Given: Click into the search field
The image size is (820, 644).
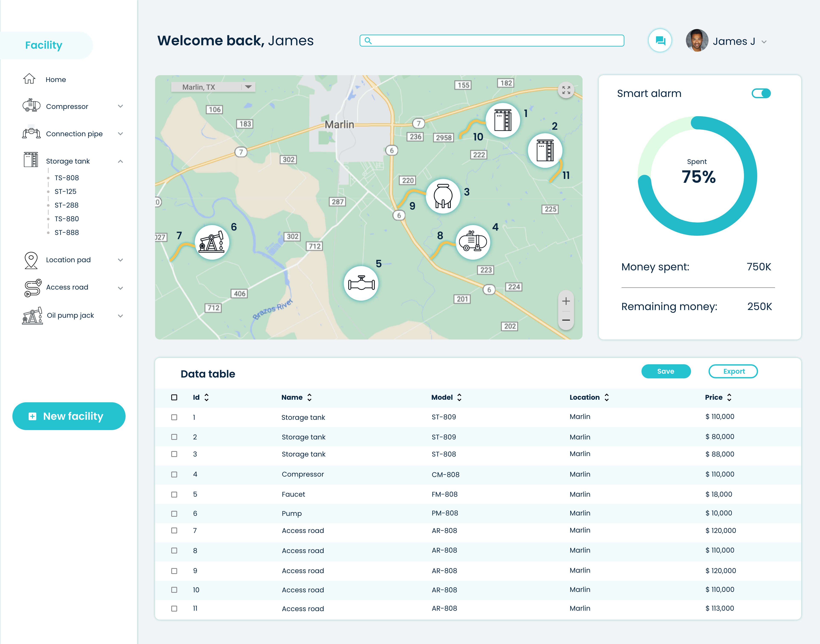Looking at the screenshot, I should (492, 41).
